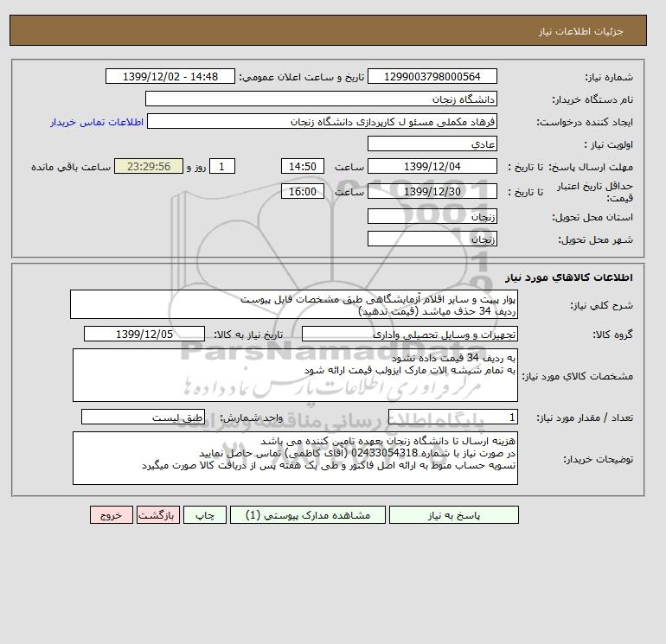Image resolution: width=666 pixels, height=644 pixels.
Task: Click the request creator field فرهاد مکملی
Action: (x=322, y=122)
